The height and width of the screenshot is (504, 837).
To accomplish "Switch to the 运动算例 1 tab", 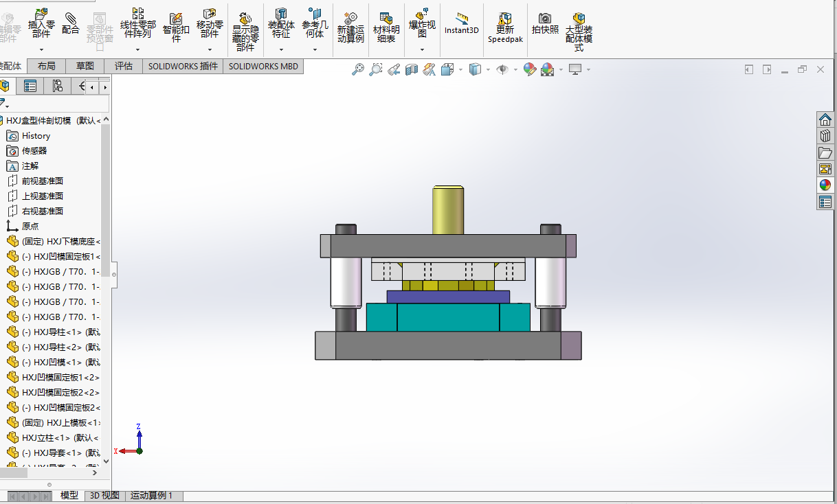I will click(152, 496).
